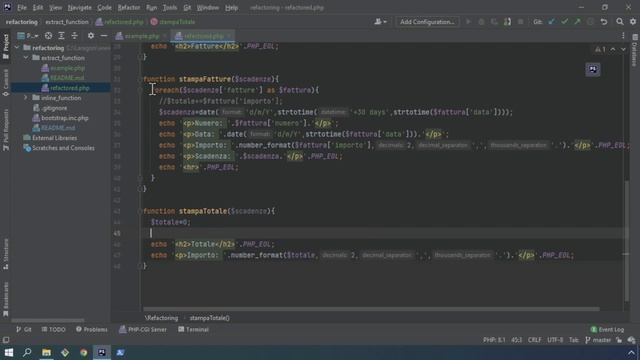The height and width of the screenshot is (360, 640).
Task: Open Event Log
Action: pos(607,329)
